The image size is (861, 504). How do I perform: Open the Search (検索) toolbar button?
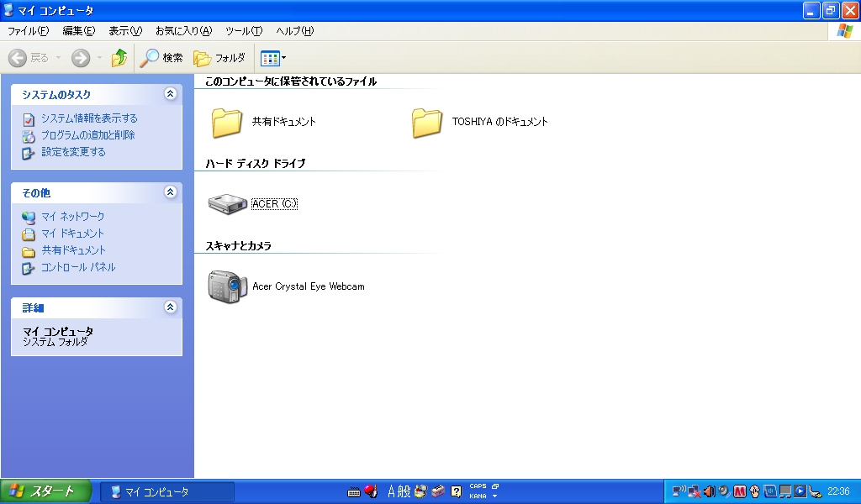(161, 58)
